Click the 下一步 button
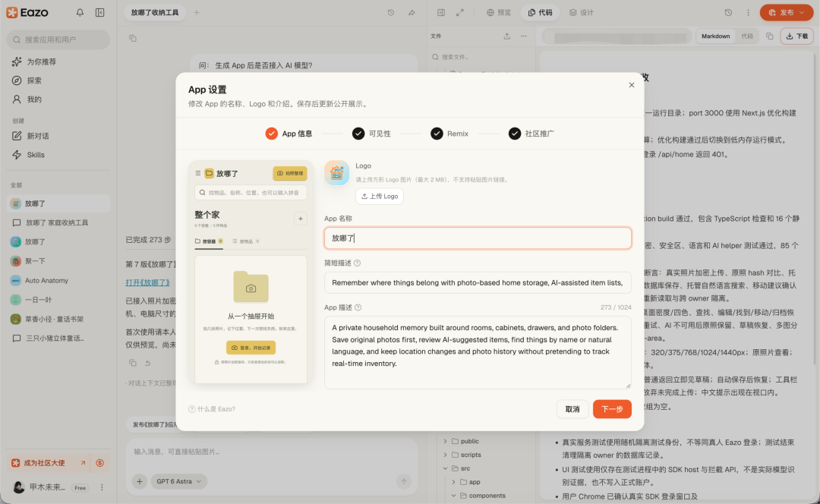The image size is (820, 504). pos(612,409)
